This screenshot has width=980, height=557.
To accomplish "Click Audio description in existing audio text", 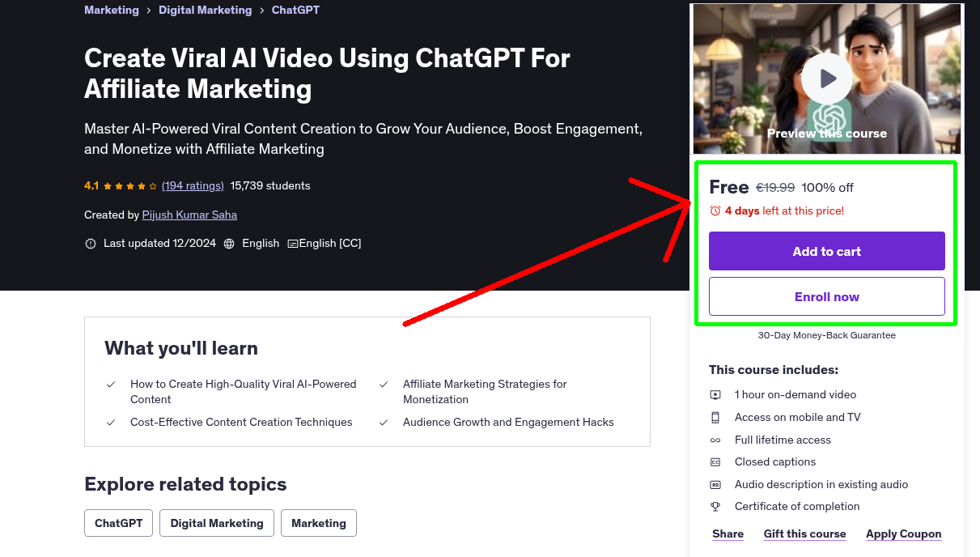I will [x=821, y=485].
